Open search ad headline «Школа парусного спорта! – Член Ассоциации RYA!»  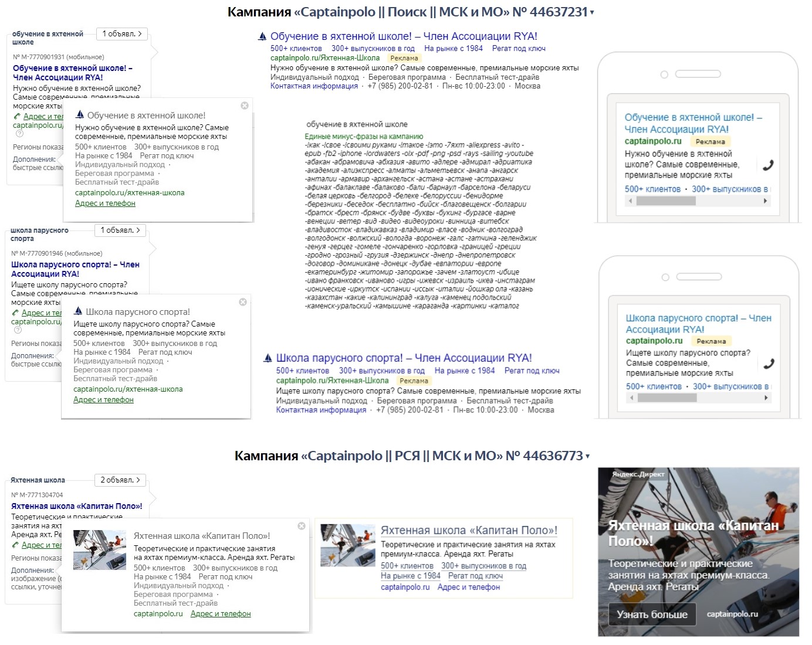404,358
